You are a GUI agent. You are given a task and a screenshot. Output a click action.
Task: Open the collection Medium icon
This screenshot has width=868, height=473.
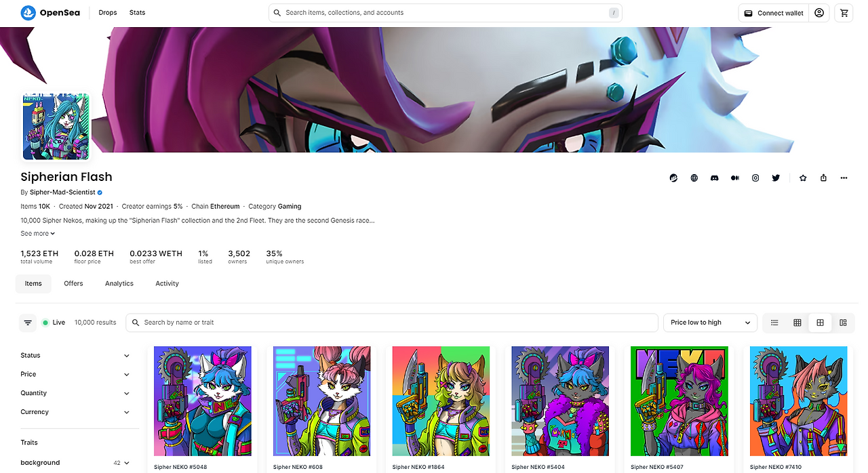pyautogui.click(x=735, y=178)
